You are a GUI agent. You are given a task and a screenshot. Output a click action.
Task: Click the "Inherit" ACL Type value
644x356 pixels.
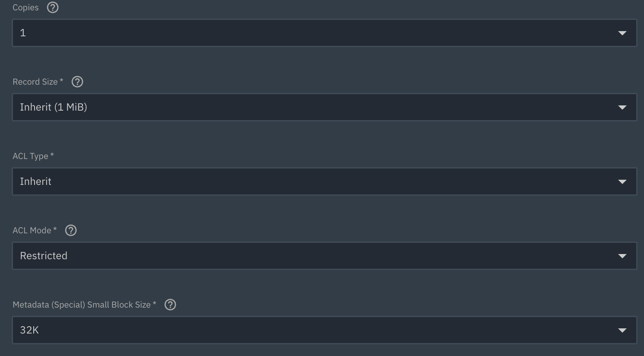[35, 181]
